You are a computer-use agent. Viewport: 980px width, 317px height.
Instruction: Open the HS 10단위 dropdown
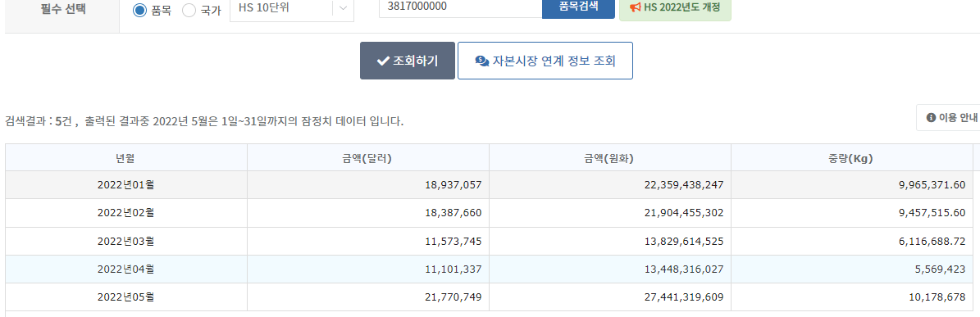(x=292, y=9)
